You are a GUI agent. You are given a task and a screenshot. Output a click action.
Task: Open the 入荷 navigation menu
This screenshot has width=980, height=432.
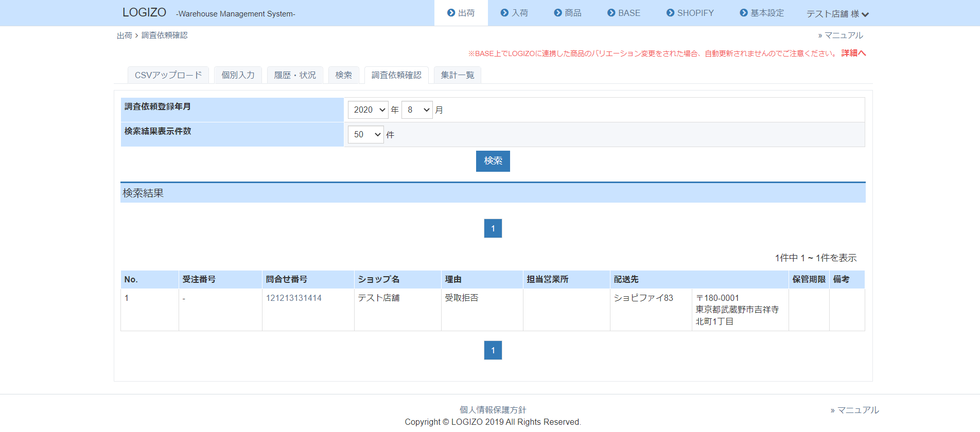click(514, 13)
